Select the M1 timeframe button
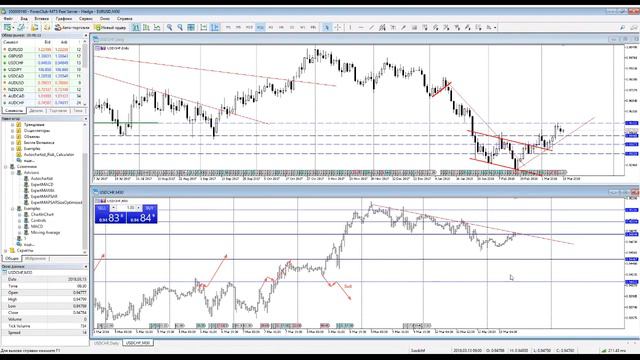Viewport: 640px width, 360px height. [x=228, y=27]
